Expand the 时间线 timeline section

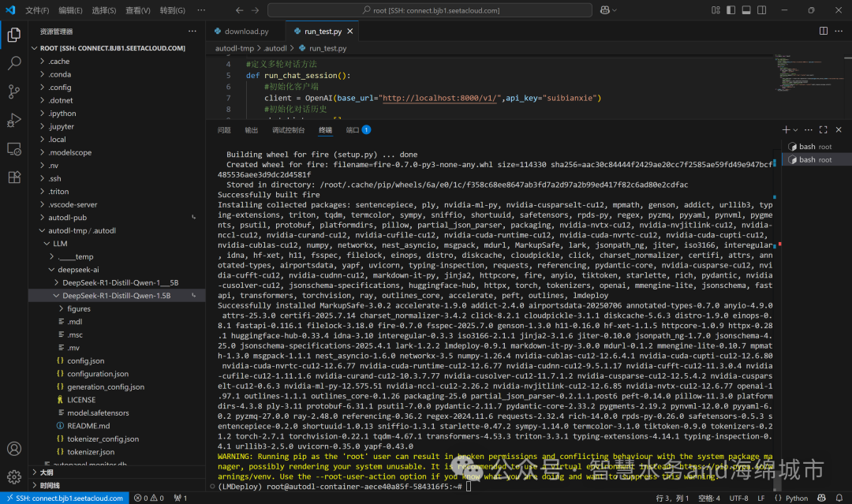click(x=118, y=486)
